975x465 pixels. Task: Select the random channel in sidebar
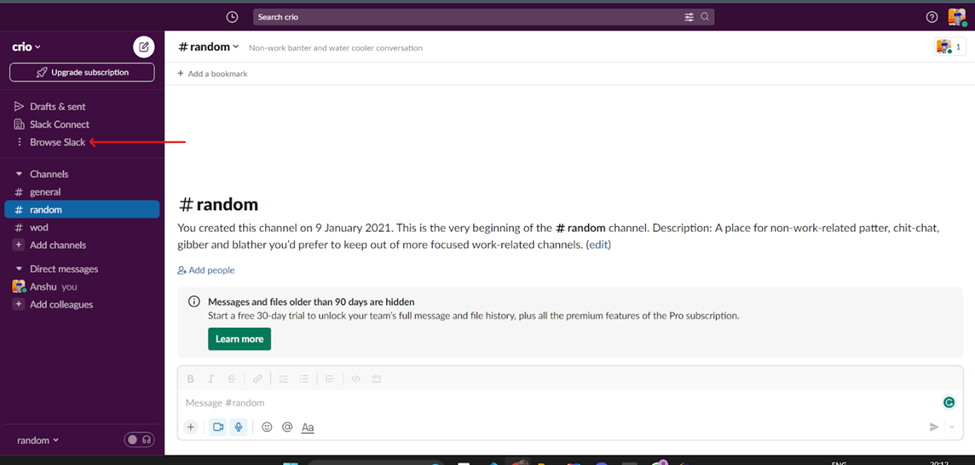coord(81,209)
